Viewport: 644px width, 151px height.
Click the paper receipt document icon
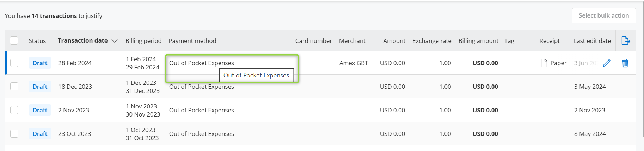pyautogui.click(x=544, y=63)
